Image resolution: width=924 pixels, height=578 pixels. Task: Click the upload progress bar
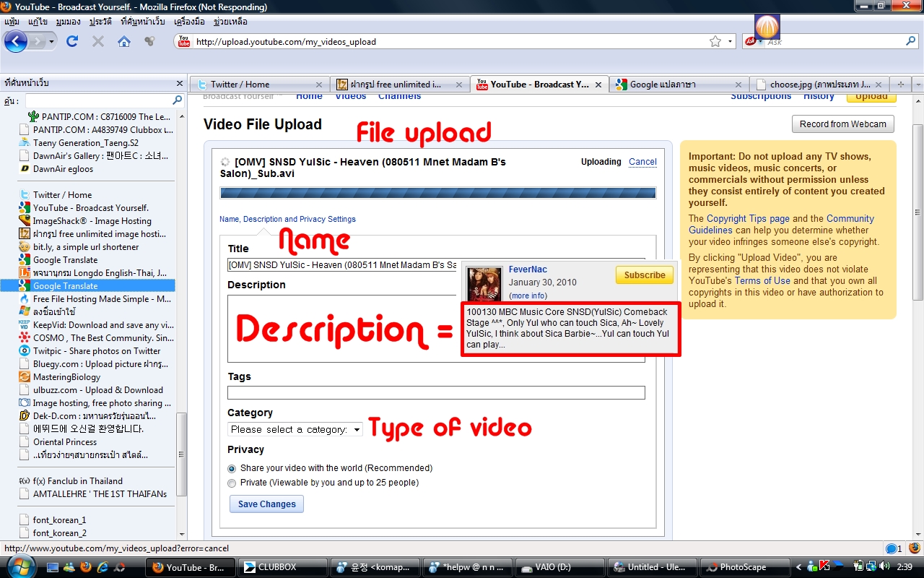coord(438,193)
